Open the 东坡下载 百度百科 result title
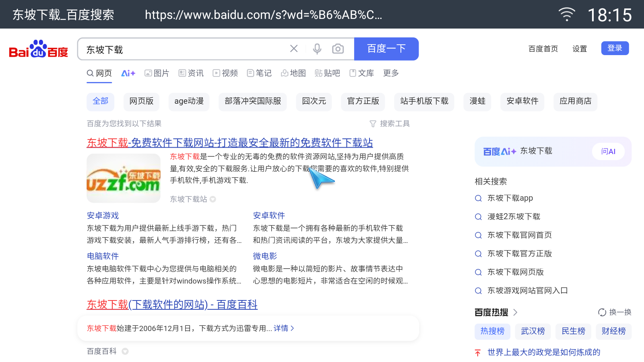 [x=172, y=305]
